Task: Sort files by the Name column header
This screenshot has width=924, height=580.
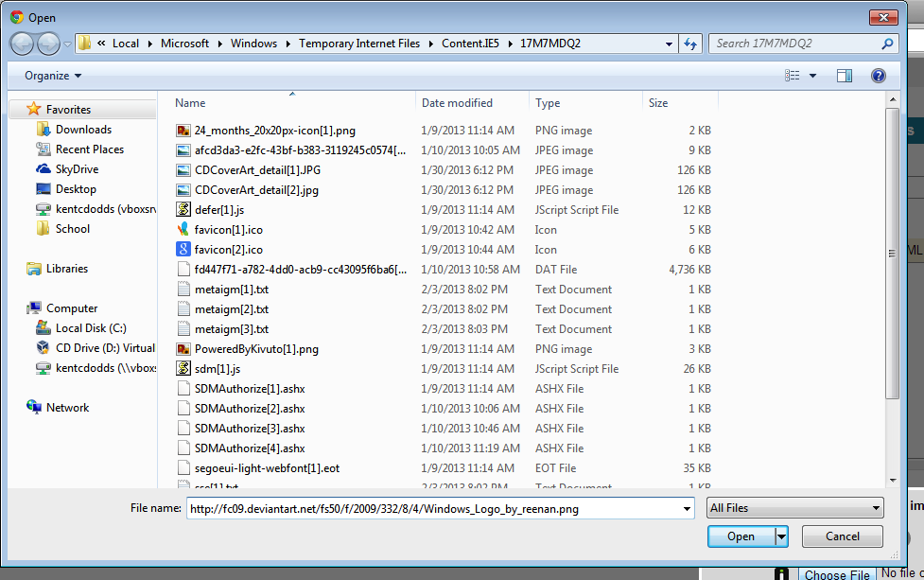Action: (x=190, y=102)
